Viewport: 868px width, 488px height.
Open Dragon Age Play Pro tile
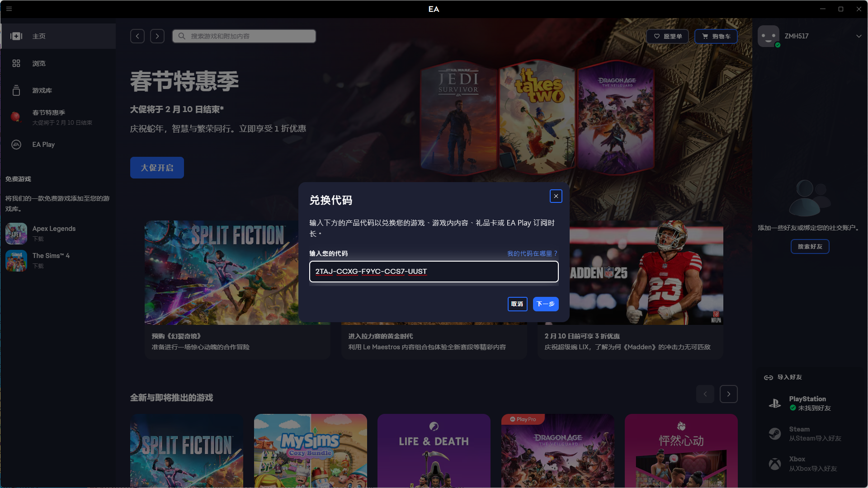coord(558,450)
